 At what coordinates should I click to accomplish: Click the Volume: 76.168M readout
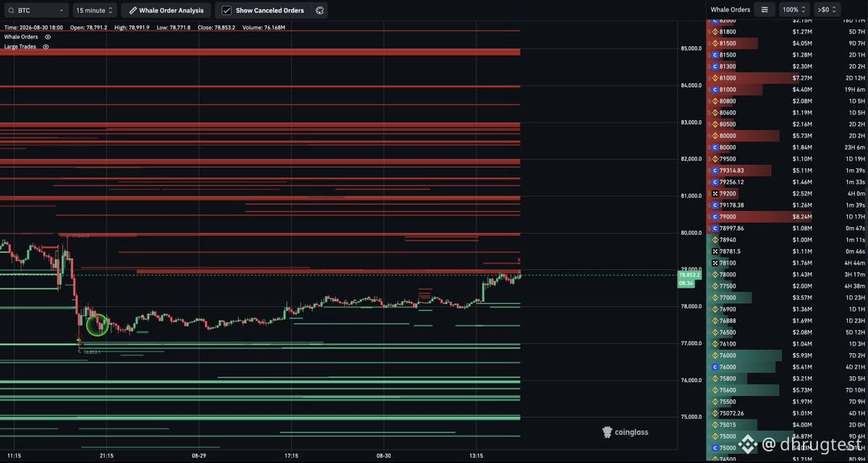pos(264,27)
